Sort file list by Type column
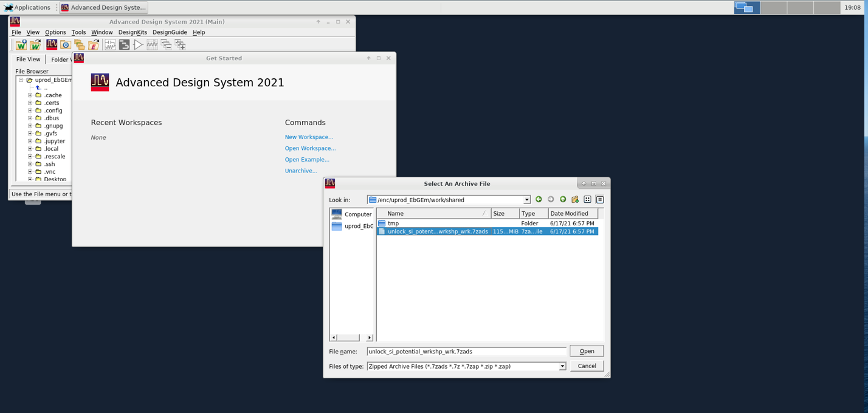Image resolution: width=868 pixels, height=413 pixels. (534, 214)
